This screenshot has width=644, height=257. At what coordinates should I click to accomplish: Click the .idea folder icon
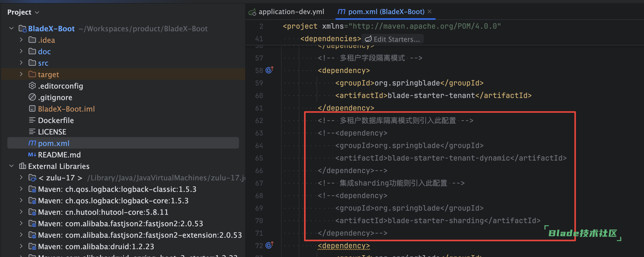(x=32, y=40)
